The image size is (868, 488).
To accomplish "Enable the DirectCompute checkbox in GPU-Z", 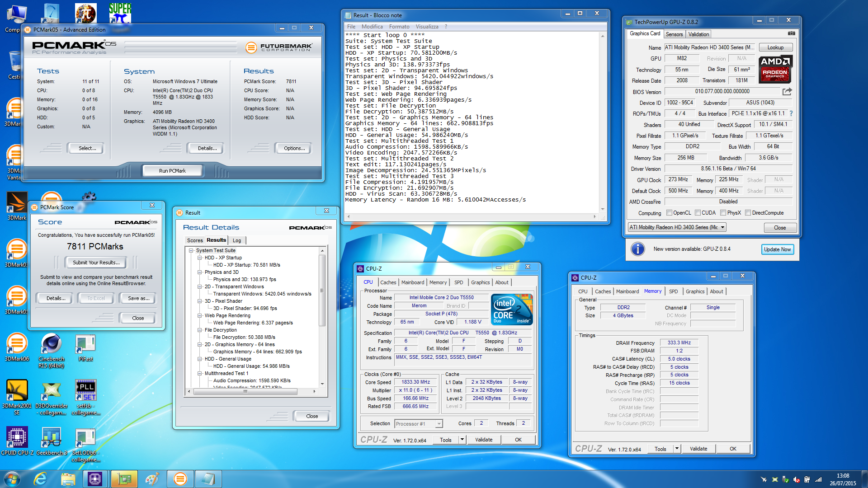I will (x=748, y=213).
